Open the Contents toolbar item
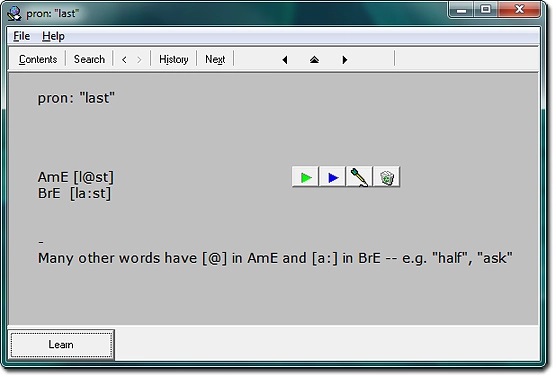 click(x=38, y=59)
